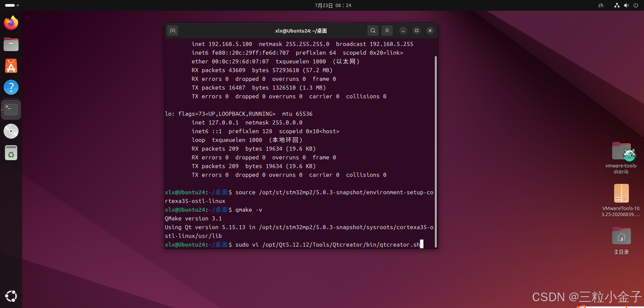
Task: Click the 'RX packets 43609' line
Action: [x=262, y=70]
